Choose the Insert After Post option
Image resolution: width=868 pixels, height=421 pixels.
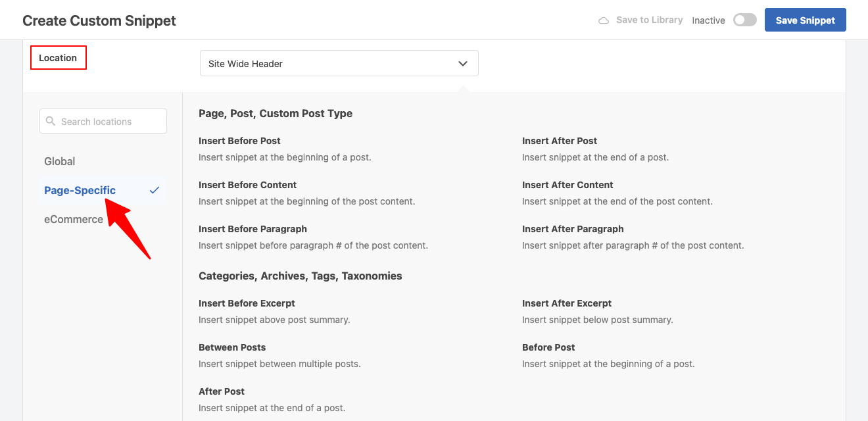pyautogui.click(x=560, y=141)
